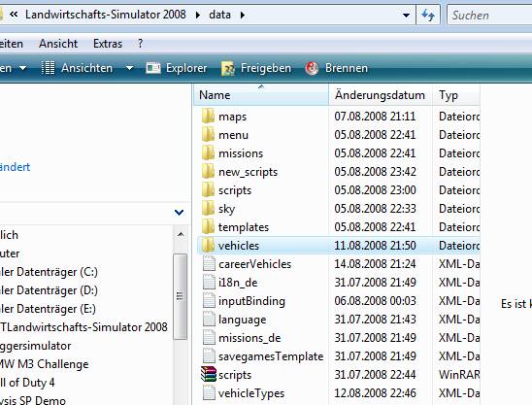Open the address bar history dropdown

click(x=406, y=15)
